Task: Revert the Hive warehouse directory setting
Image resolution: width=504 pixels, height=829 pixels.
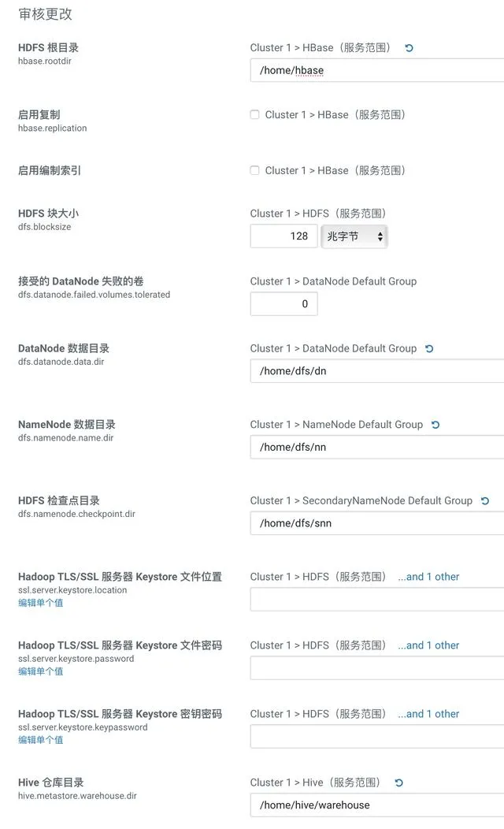Action: click(x=399, y=783)
